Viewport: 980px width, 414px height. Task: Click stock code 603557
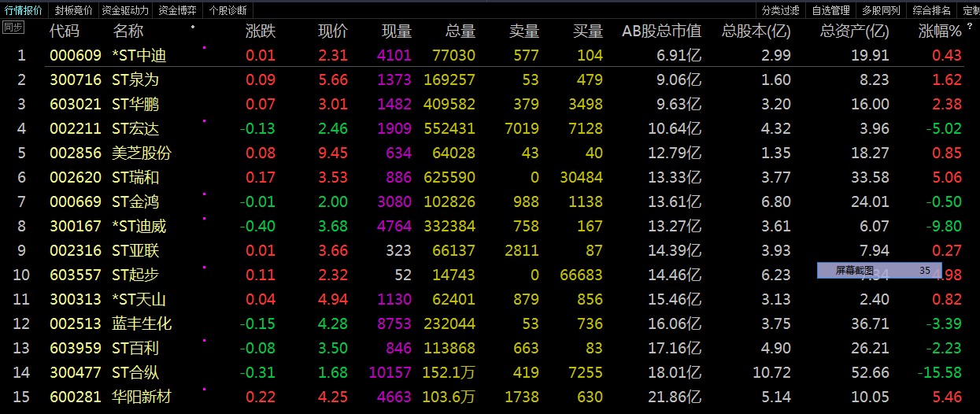click(x=76, y=275)
